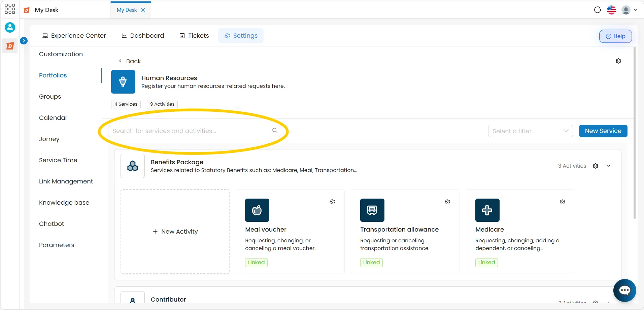Open the chat bubble widget
Screen dimensions: 644x310
(x=625, y=290)
